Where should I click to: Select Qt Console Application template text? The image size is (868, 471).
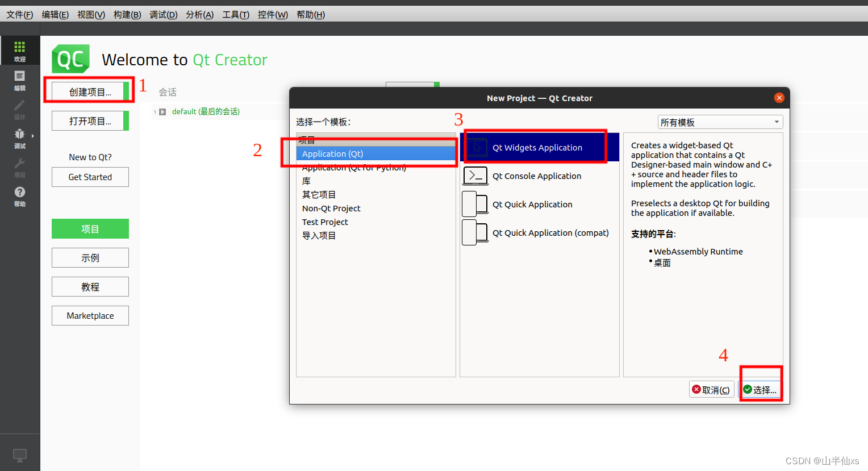tap(537, 176)
